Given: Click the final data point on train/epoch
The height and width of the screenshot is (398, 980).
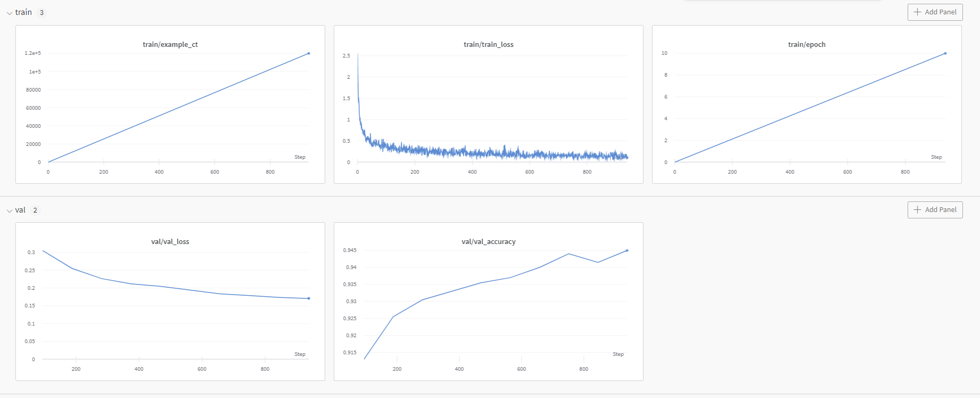Looking at the screenshot, I should [x=945, y=53].
